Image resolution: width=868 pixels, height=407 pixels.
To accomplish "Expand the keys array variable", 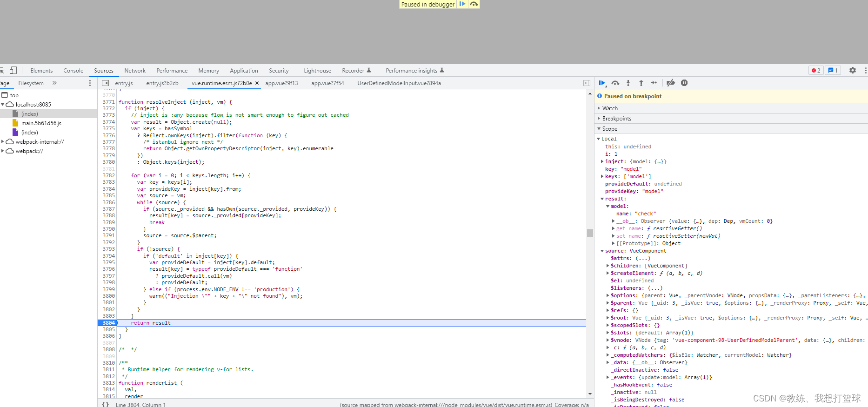I will 602,176.
